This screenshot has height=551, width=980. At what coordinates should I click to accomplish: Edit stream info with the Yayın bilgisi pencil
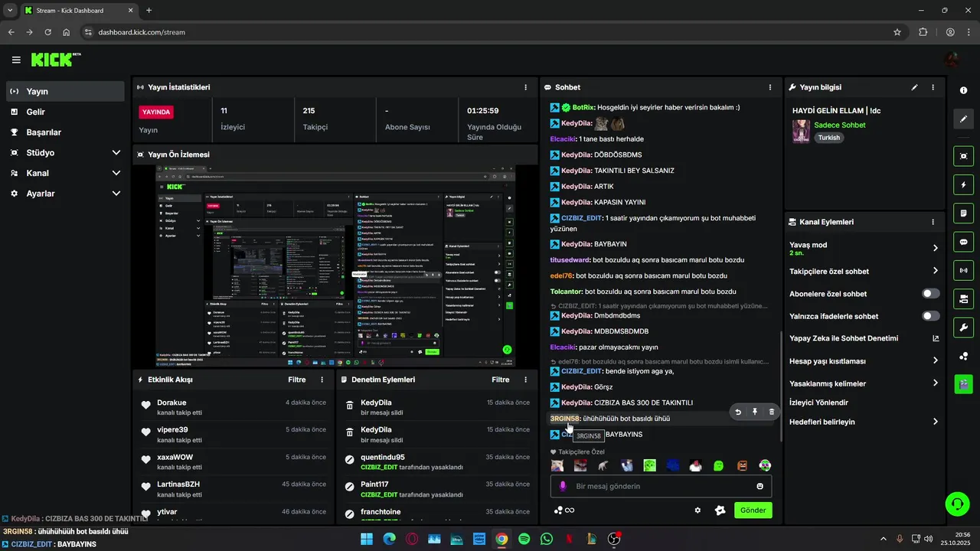(914, 87)
